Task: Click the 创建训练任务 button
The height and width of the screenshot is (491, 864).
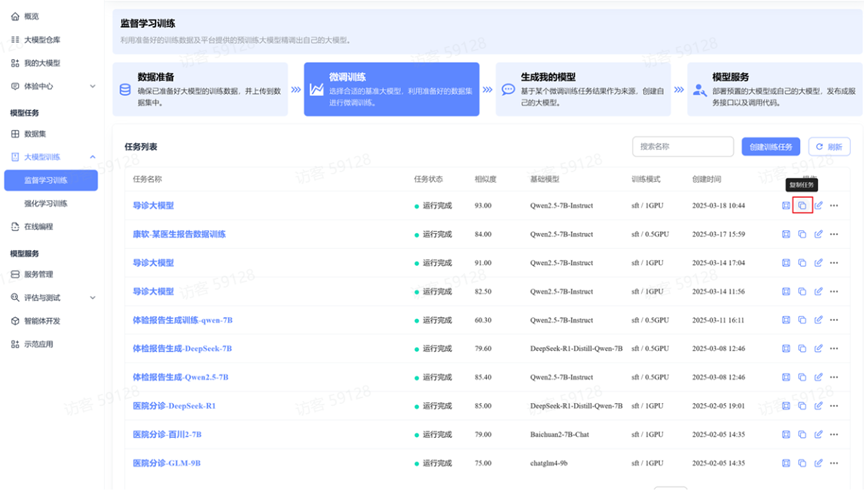Action: click(x=770, y=147)
